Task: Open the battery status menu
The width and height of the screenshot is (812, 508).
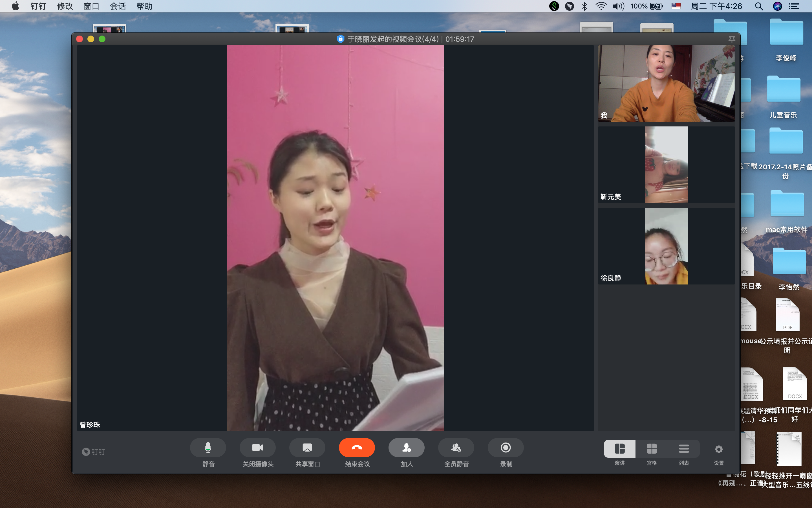Action: (647, 6)
